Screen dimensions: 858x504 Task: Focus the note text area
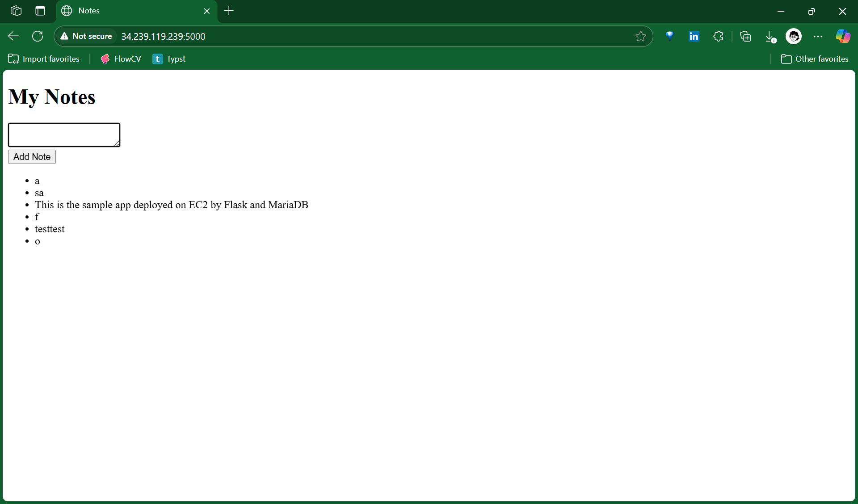pos(64,134)
